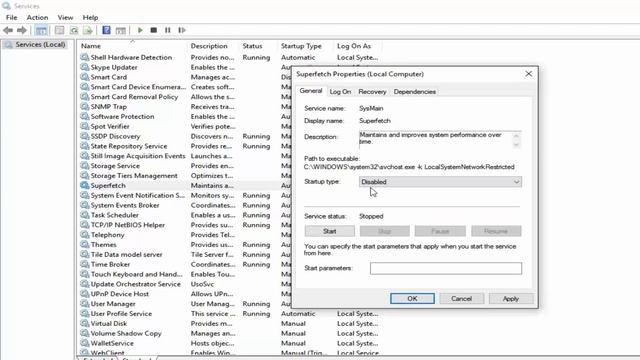
Task: Click the Back arrow toolbar icon
Action: click(x=8, y=30)
